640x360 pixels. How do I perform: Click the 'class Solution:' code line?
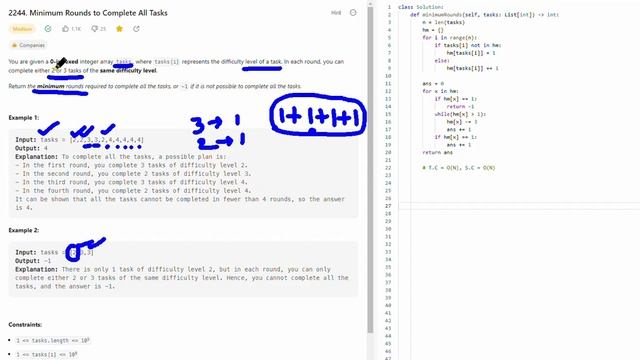click(421, 7)
